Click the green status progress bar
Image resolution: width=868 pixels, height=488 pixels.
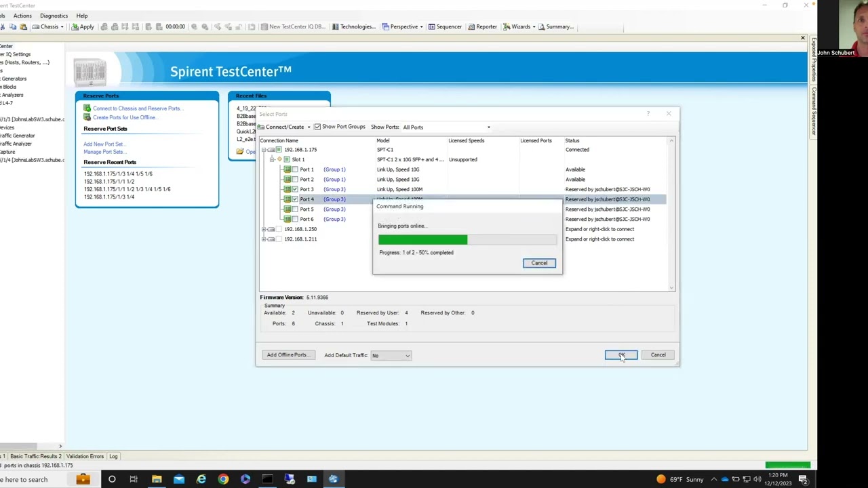pos(787,465)
